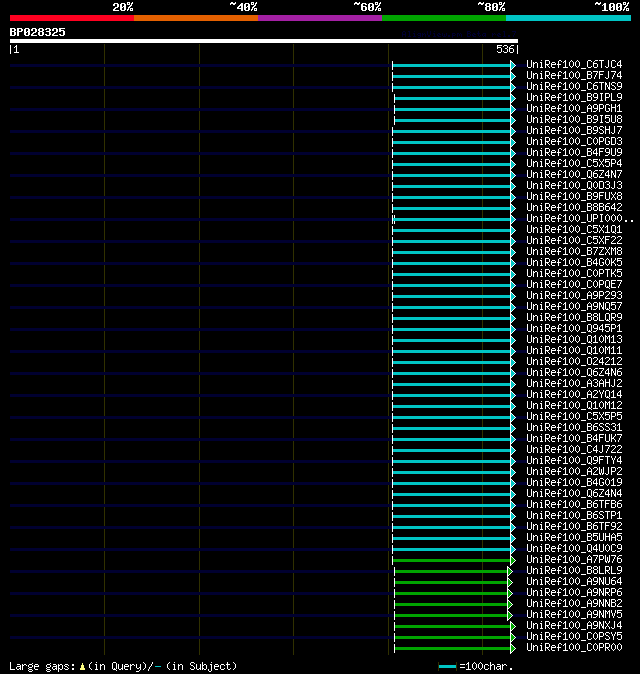This screenshot has width=640, height=674.
Task: Click the UniRef100_O24212 label
Action: tap(574, 362)
